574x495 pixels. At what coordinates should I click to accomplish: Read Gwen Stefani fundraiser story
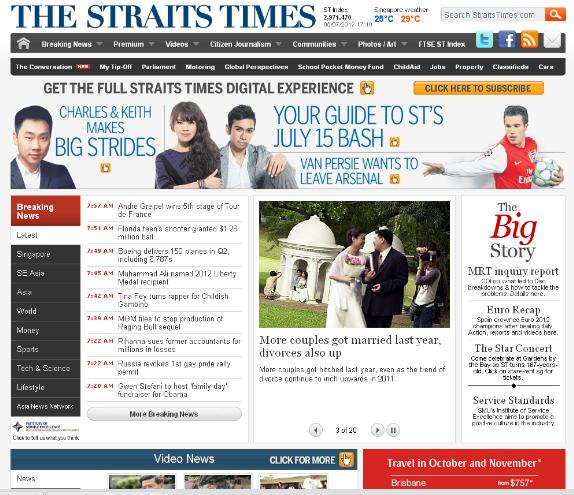tap(172, 390)
